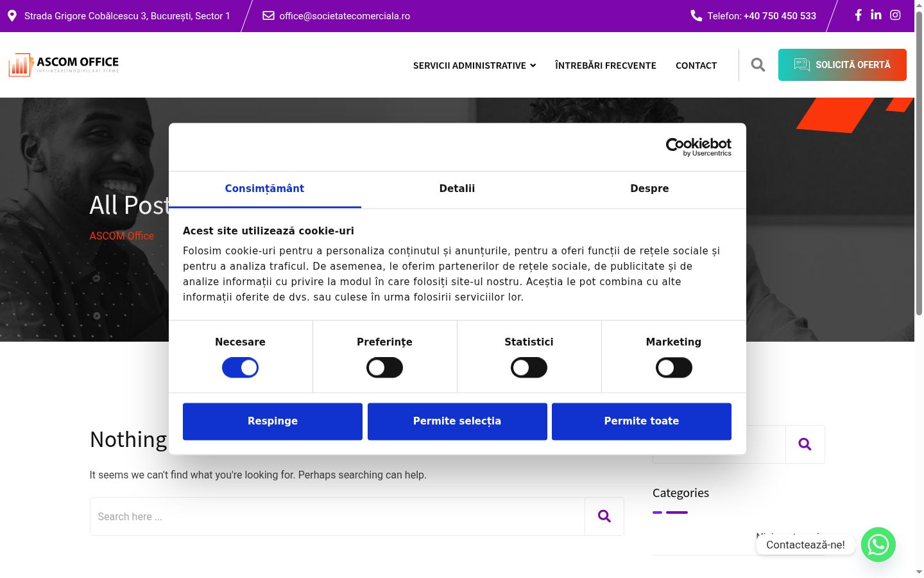Click the search icon beside Search here field
924x578 pixels.
604,516
